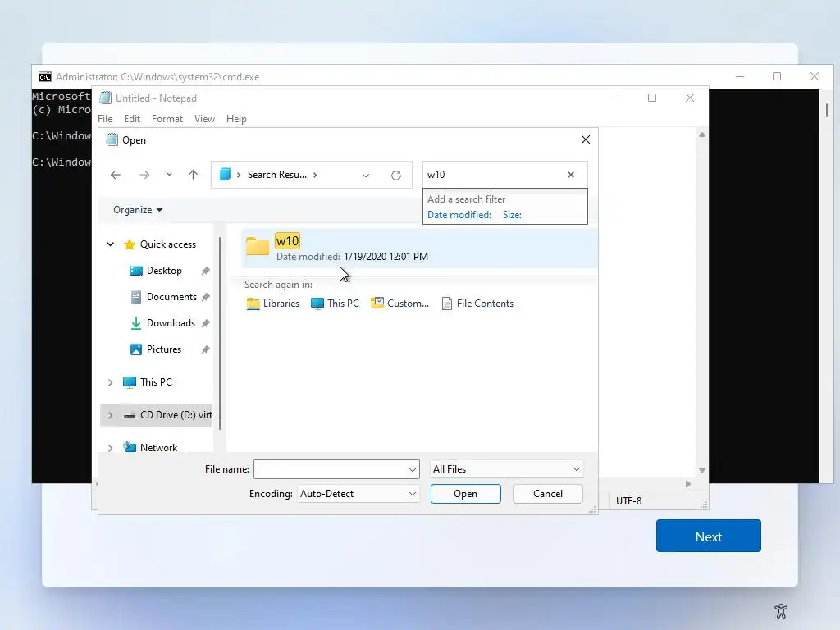Expand the This PC tree node

111,382
